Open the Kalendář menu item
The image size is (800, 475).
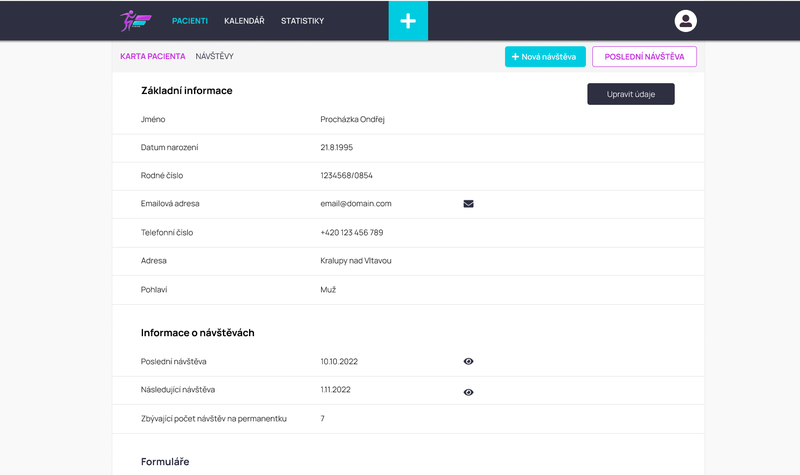click(x=244, y=21)
